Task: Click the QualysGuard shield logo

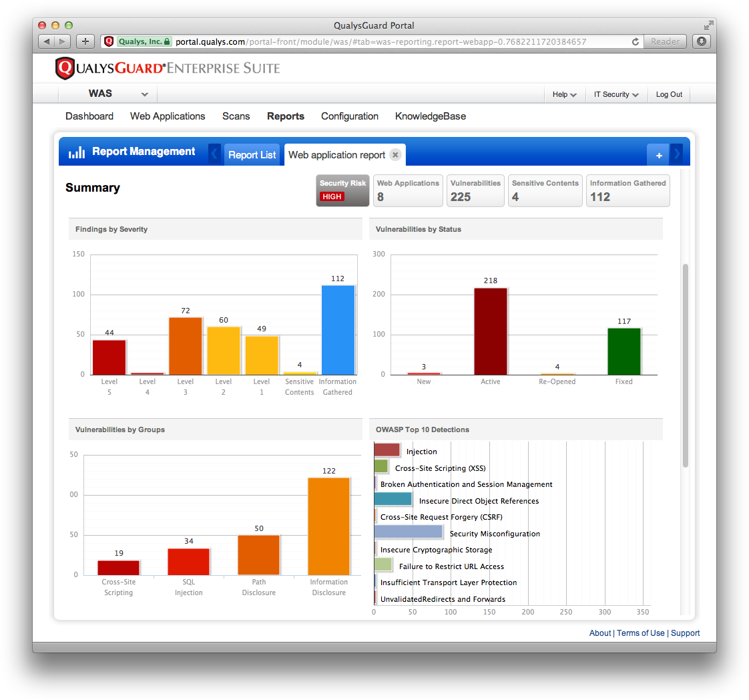Action: [65, 68]
